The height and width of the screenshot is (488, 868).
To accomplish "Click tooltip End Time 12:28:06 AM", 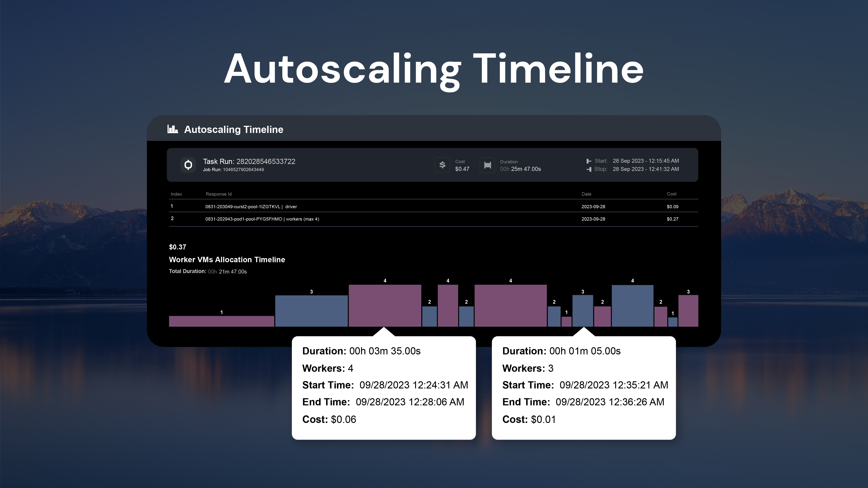I will 383,402.
